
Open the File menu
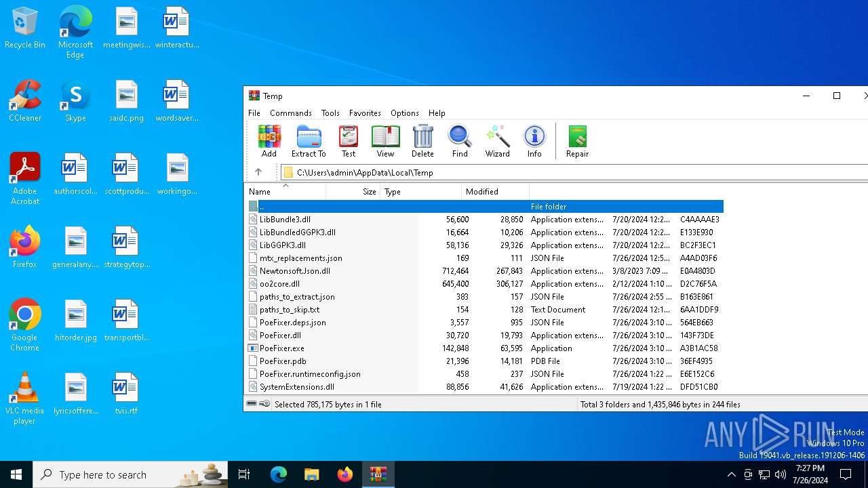click(254, 113)
